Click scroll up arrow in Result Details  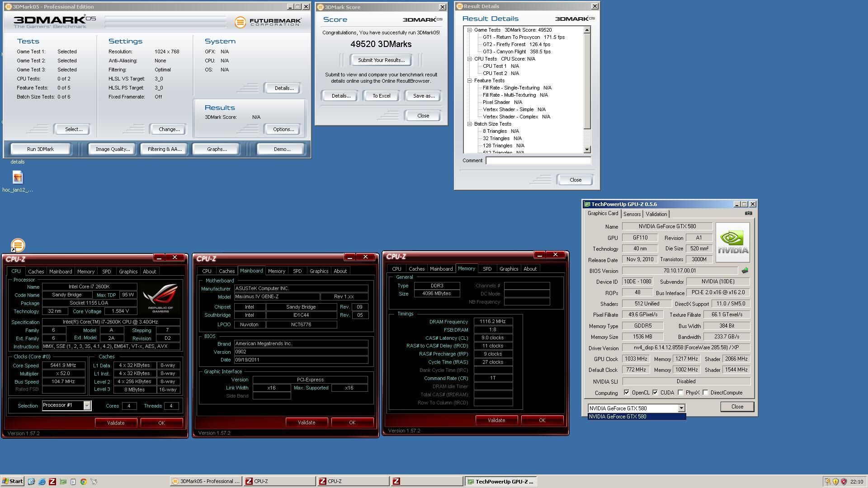click(x=587, y=30)
